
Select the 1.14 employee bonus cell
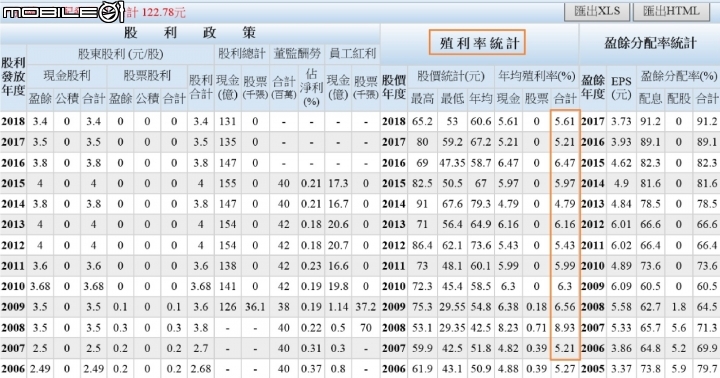[338, 307]
